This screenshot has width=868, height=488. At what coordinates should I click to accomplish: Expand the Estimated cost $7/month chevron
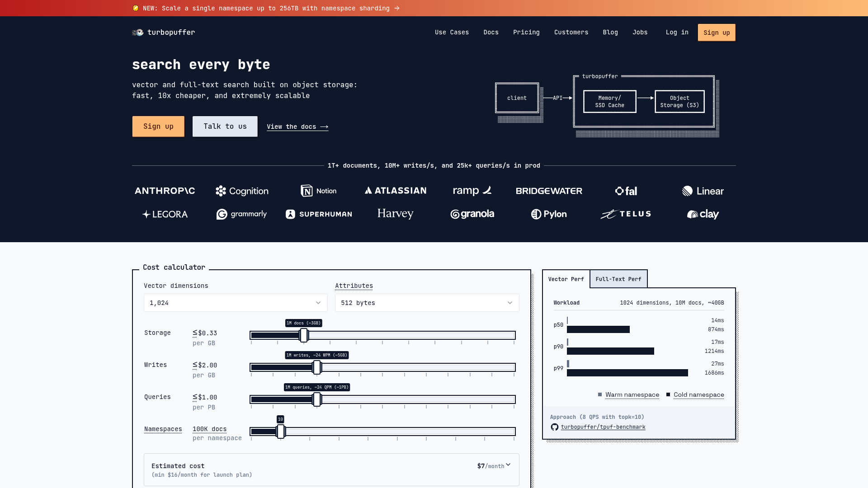508,465
